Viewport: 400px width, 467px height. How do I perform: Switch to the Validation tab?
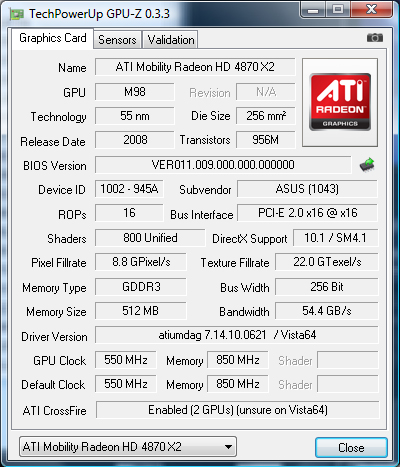171,40
